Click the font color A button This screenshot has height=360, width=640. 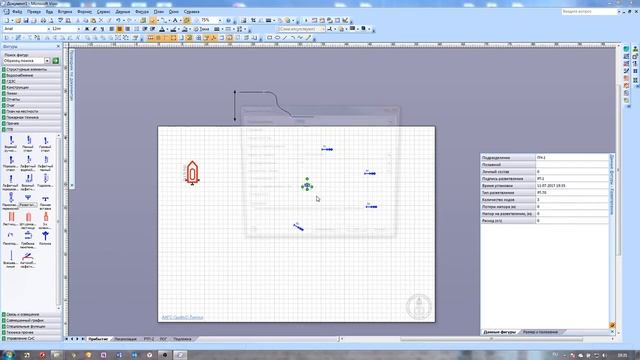(162, 29)
